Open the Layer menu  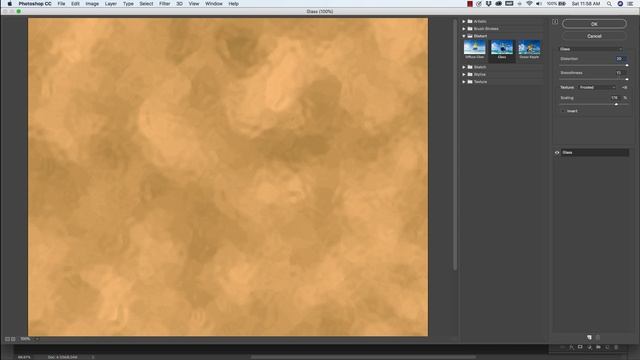tap(111, 4)
